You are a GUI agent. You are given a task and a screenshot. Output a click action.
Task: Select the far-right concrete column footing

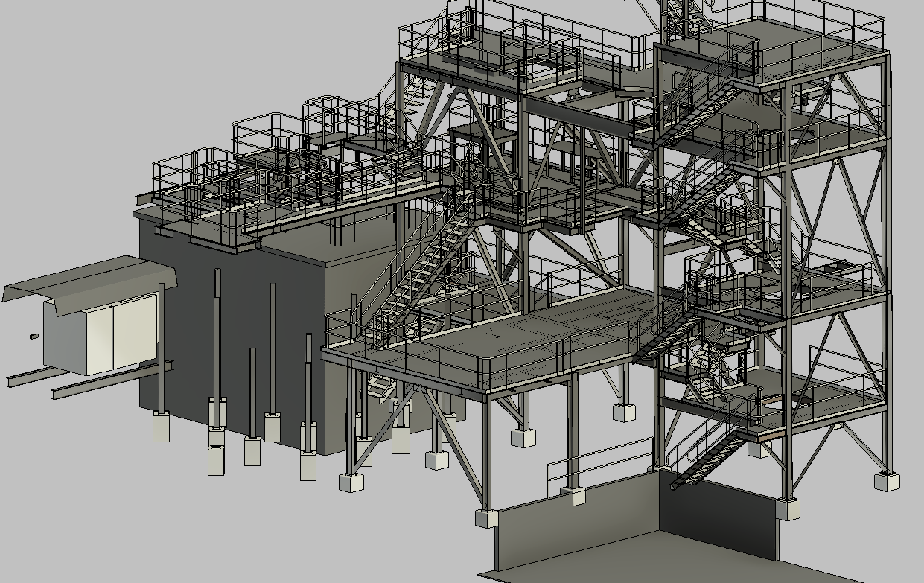tap(887, 481)
